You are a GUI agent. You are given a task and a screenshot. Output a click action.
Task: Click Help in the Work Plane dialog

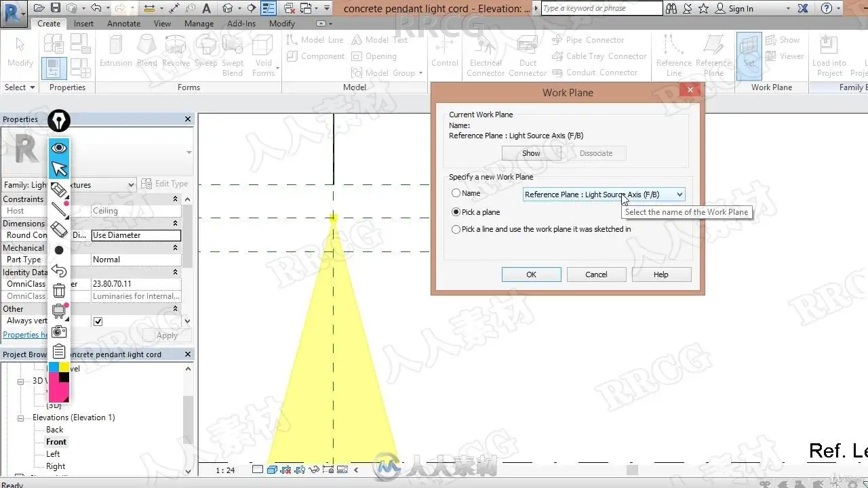(x=661, y=274)
